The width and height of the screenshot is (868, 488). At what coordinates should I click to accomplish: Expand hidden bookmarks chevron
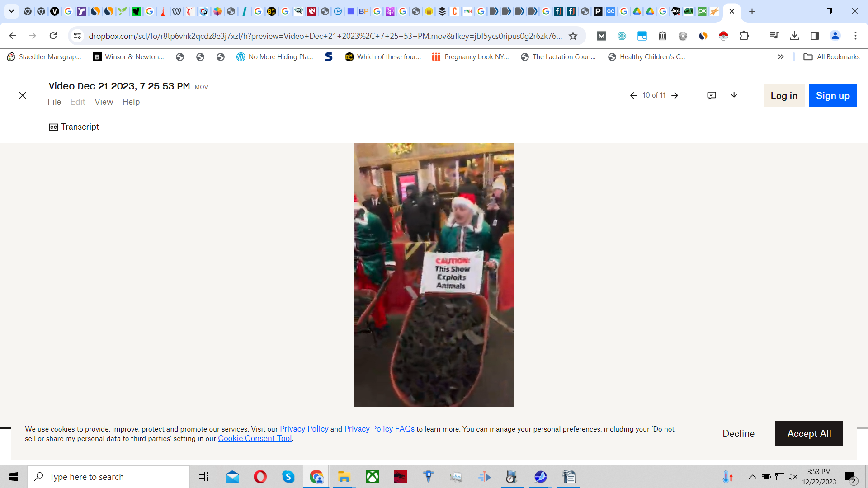coord(781,57)
